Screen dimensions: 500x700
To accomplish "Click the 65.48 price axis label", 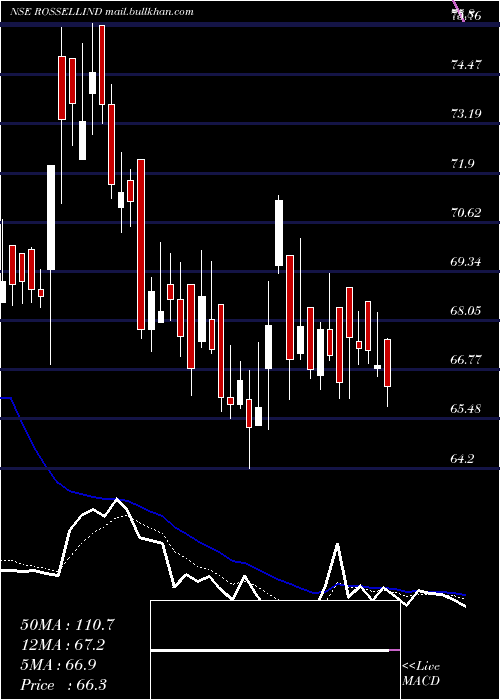I will point(466,409).
